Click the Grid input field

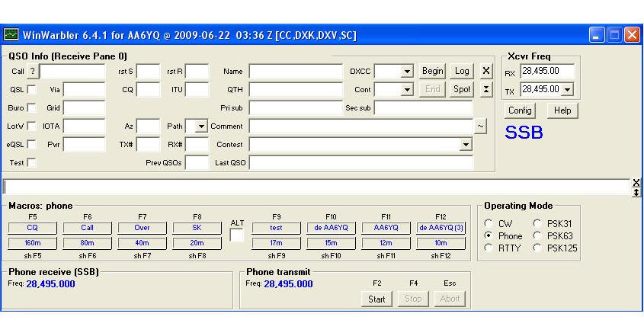tap(84, 107)
